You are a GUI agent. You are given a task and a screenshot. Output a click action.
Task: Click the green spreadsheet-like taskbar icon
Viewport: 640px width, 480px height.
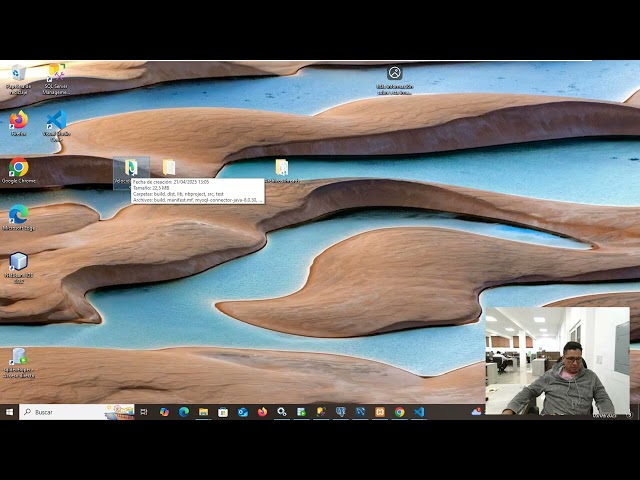[301, 412]
